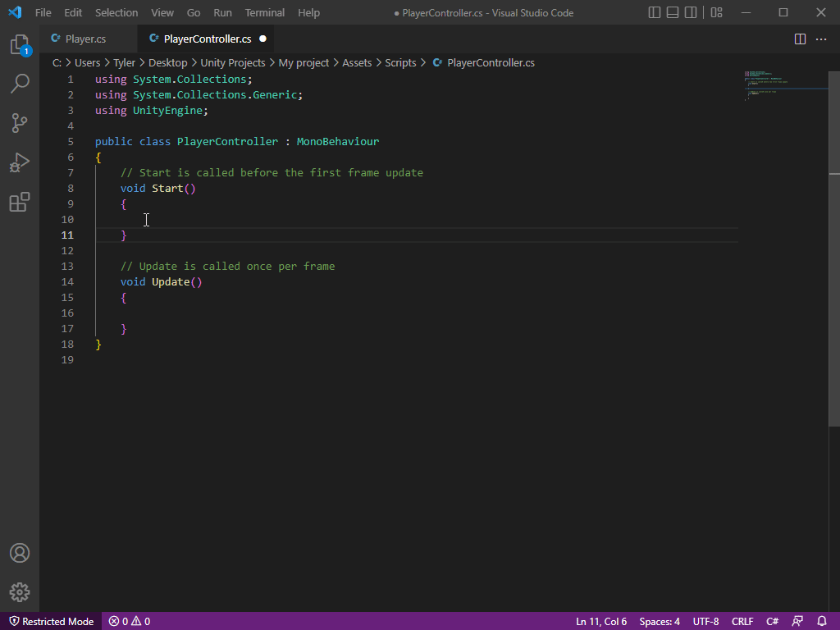This screenshot has height=630, width=840.
Task: Click the feedback icon in status bar
Action: [797, 622]
